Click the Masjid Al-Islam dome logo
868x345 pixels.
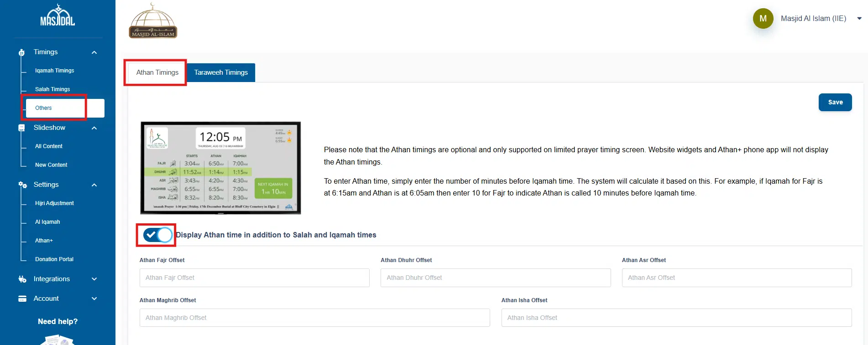tap(153, 21)
